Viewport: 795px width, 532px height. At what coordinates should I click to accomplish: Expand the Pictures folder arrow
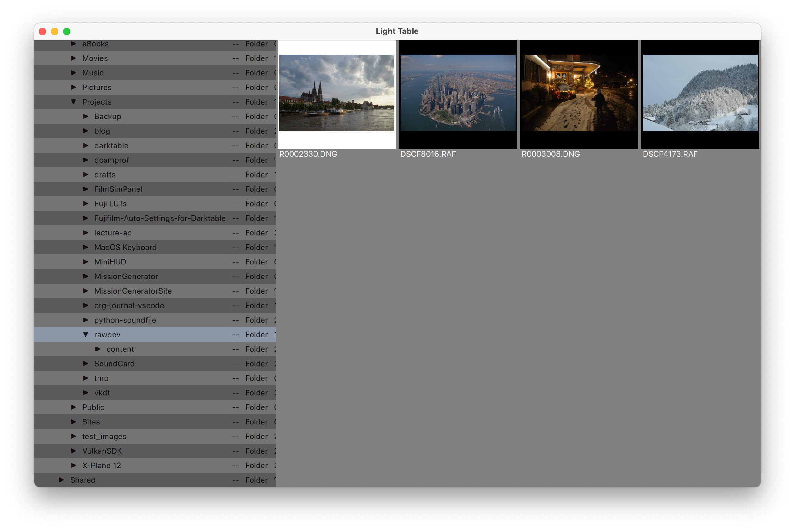[x=73, y=87]
